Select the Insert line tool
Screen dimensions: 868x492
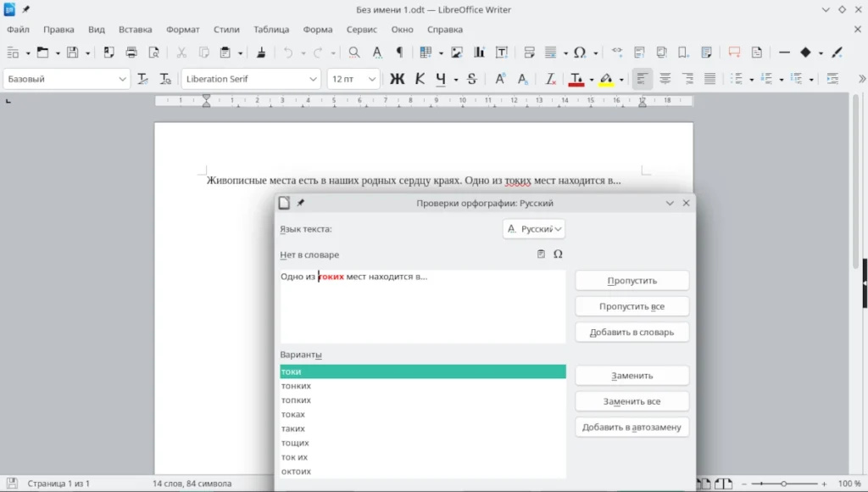click(784, 53)
